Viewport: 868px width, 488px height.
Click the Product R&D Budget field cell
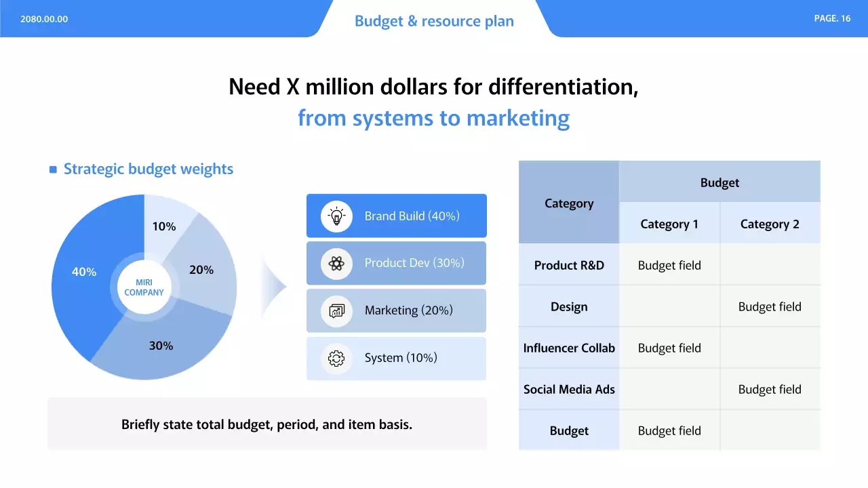(669, 266)
